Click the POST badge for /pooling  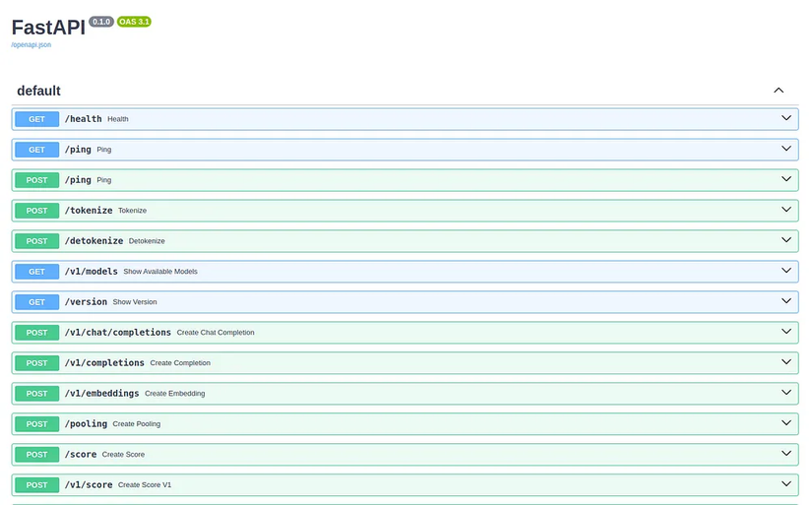pyautogui.click(x=36, y=424)
